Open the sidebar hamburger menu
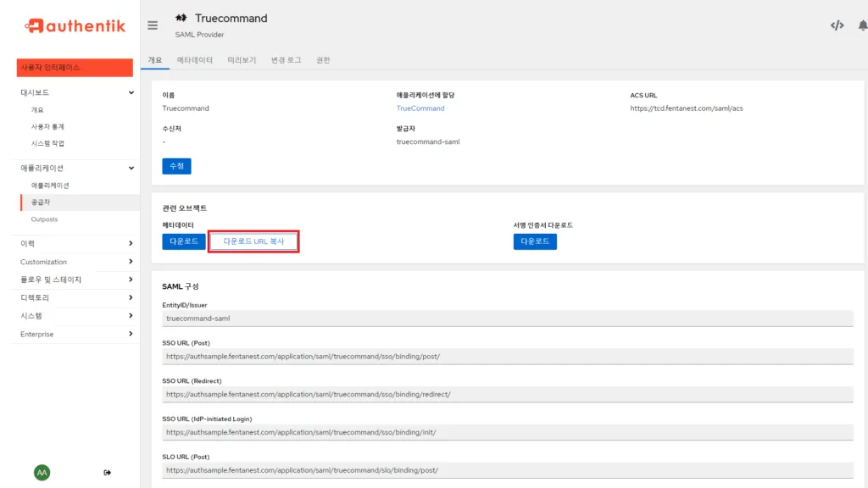Screen dimensions: 868x488 pyautogui.click(x=153, y=25)
